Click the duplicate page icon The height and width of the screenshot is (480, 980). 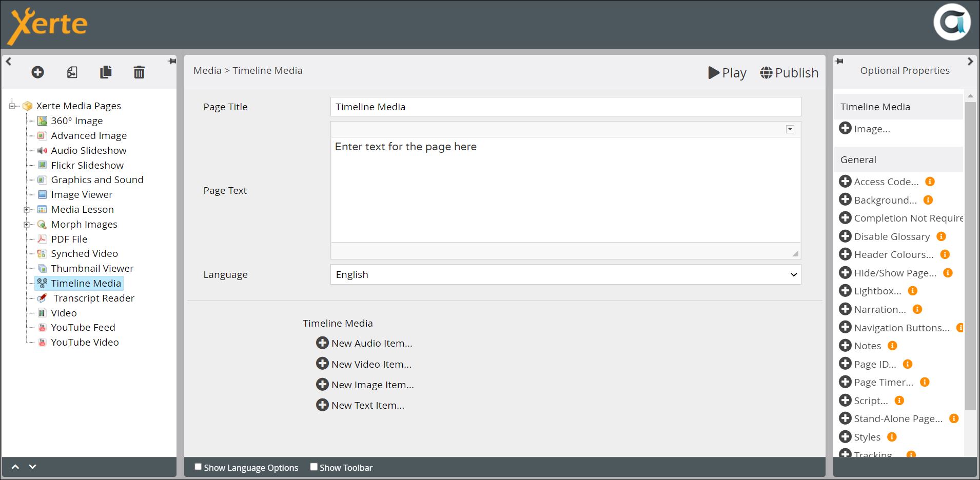tap(106, 72)
